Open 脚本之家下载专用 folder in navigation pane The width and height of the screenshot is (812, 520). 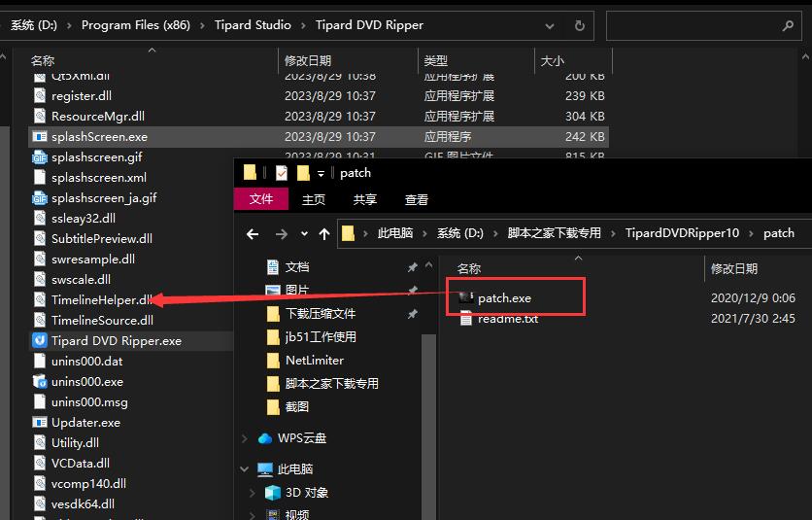pos(331,384)
